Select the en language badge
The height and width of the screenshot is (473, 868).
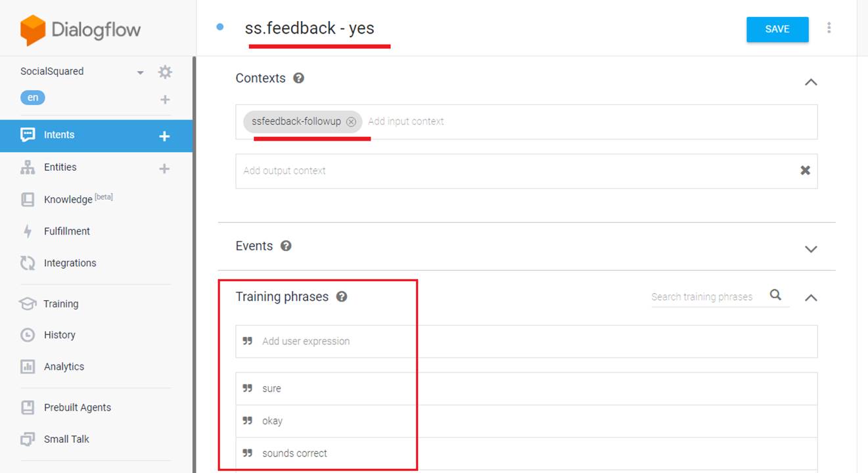[33, 98]
